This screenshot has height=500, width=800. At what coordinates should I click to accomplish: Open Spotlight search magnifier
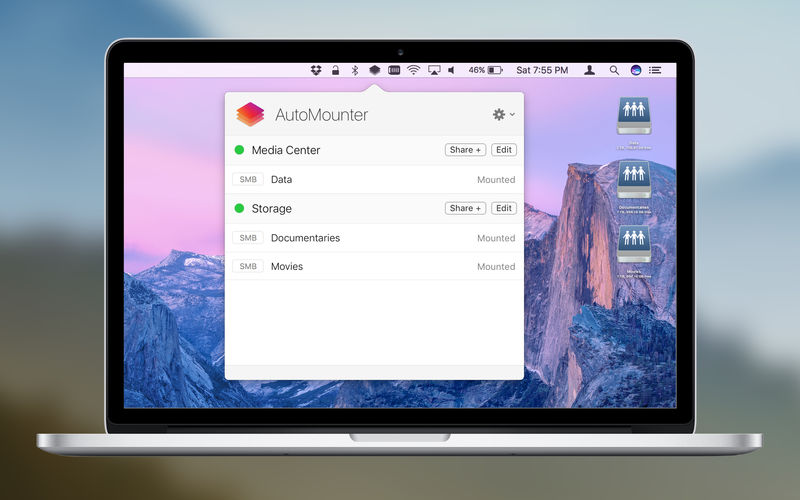[x=614, y=71]
